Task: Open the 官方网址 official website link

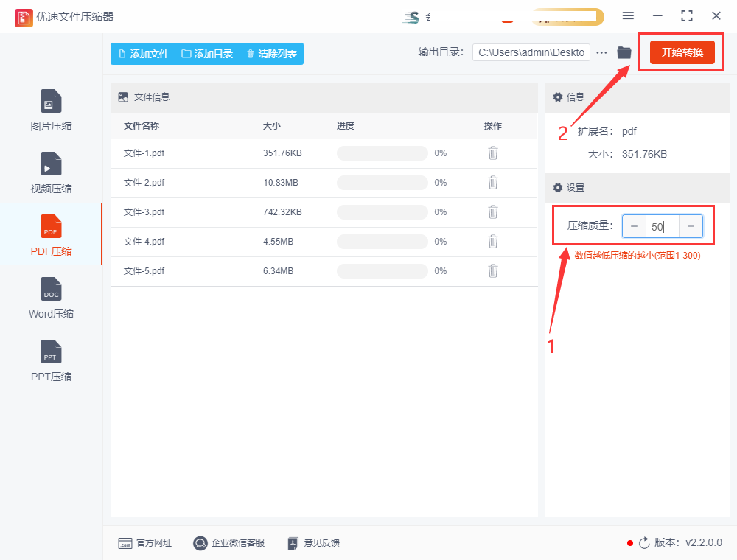Action: pos(144,543)
